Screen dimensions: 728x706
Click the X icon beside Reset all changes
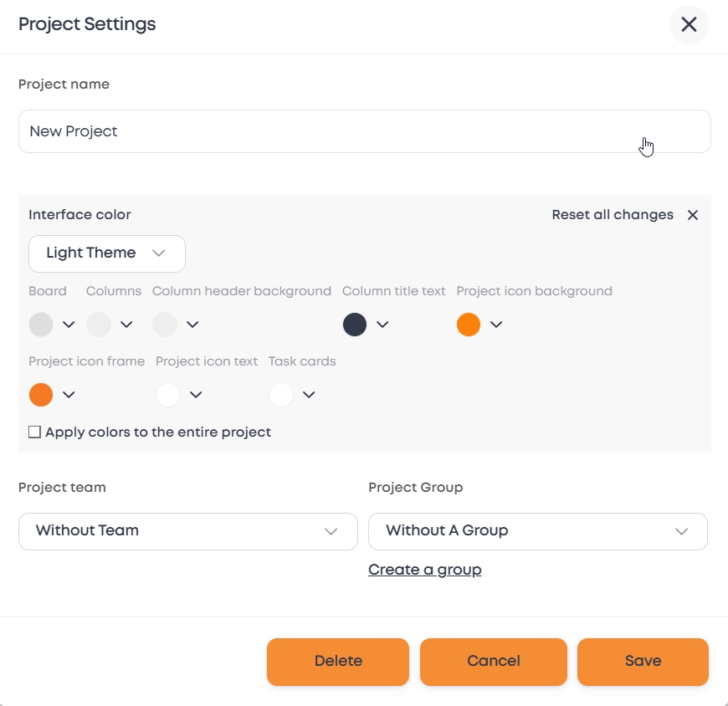click(x=693, y=215)
